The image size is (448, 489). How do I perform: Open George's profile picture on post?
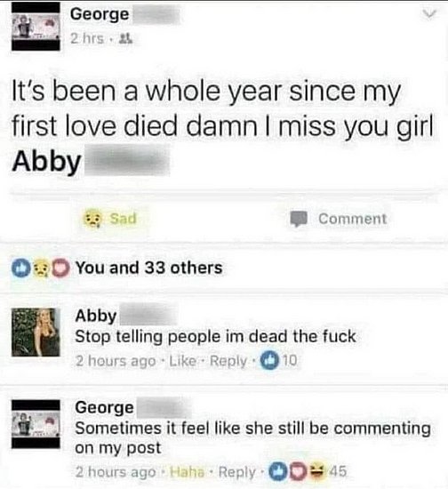36,27
